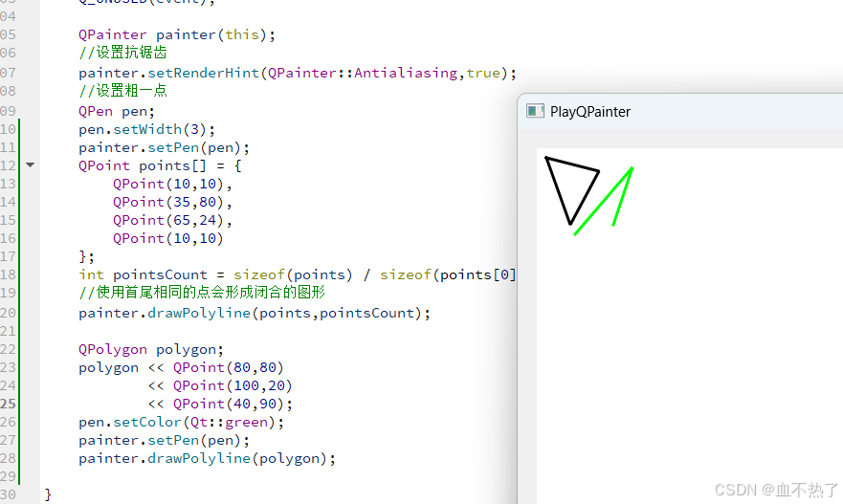Click line 05 QPainter painter(this);

(x=177, y=35)
